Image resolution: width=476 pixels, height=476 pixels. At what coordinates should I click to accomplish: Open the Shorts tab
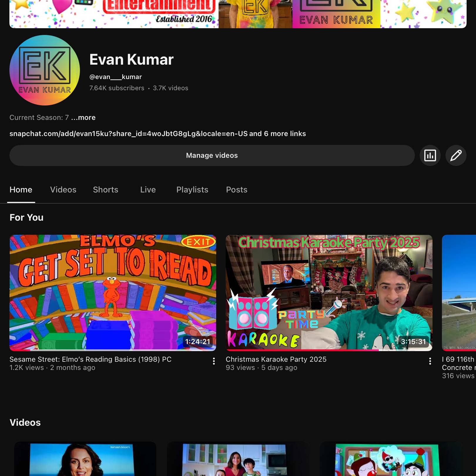105,190
